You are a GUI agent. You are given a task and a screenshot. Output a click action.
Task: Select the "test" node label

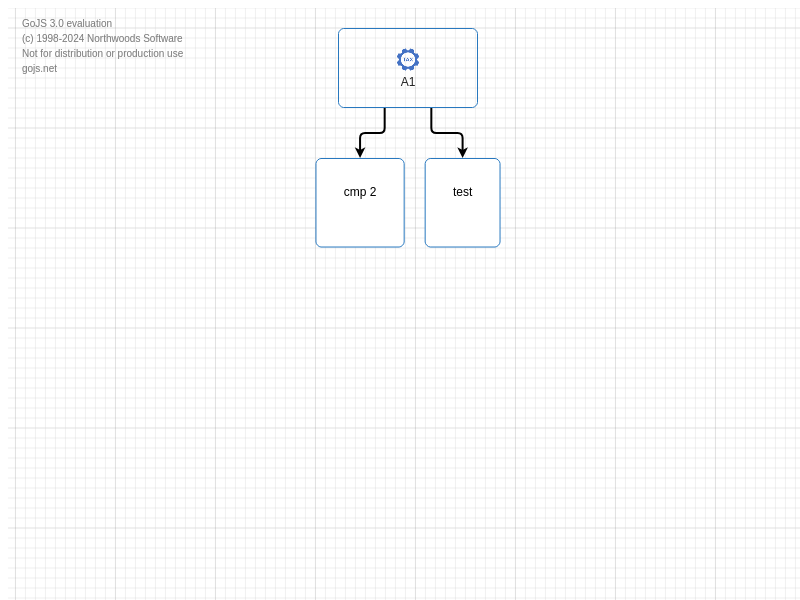click(462, 192)
